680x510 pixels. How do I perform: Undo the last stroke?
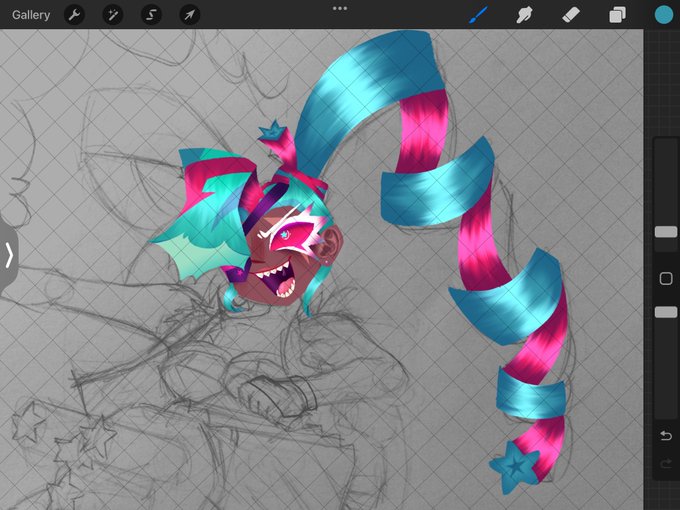point(666,435)
